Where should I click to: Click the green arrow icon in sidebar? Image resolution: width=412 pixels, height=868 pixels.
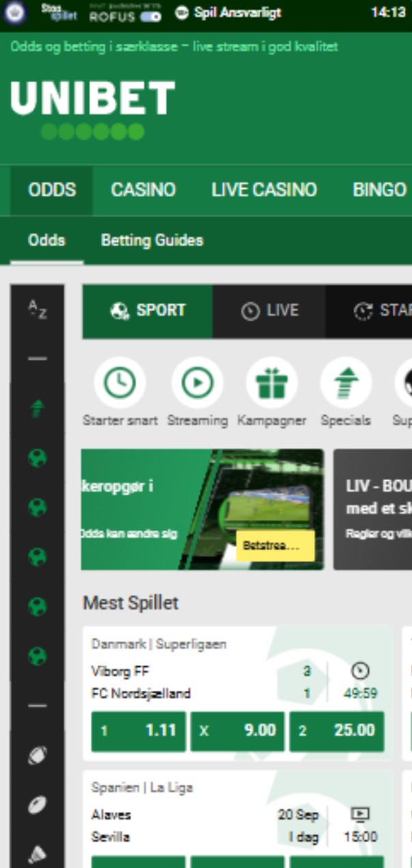coord(37,408)
